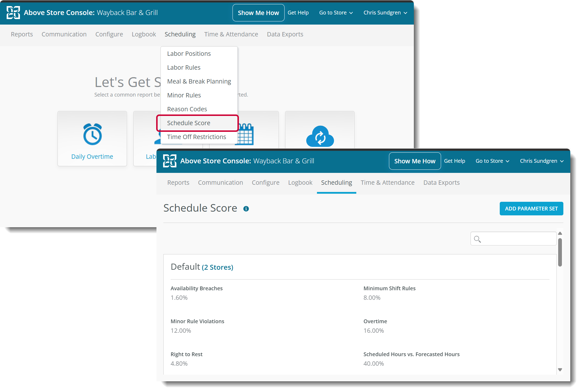The height and width of the screenshot is (392, 581).
Task: Click the top Show Me How button
Action: click(x=258, y=13)
